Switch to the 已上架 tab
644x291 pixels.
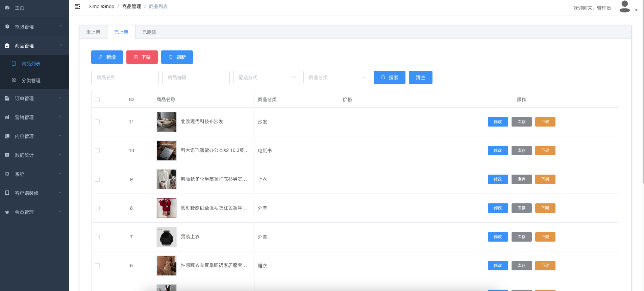(x=121, y=32)
